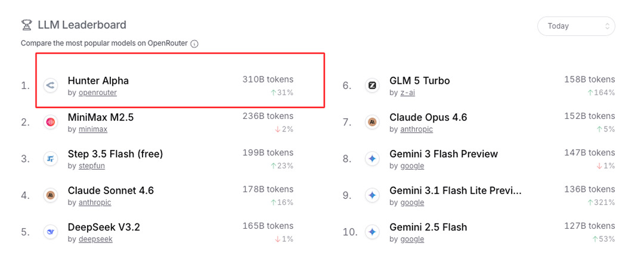Select the Gemini 3.1 Flash Lite Preview model title
Viewport: 644px width, 261px height.
point(455,191)
